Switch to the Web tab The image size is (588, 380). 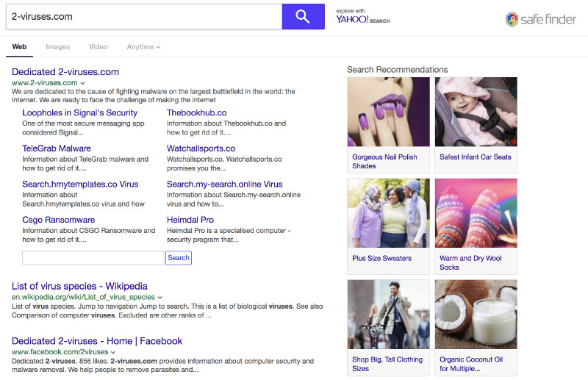point(19,47)
